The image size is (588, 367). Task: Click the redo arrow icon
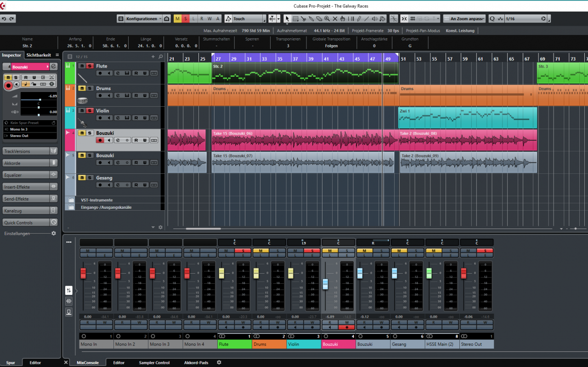[12, 19]
